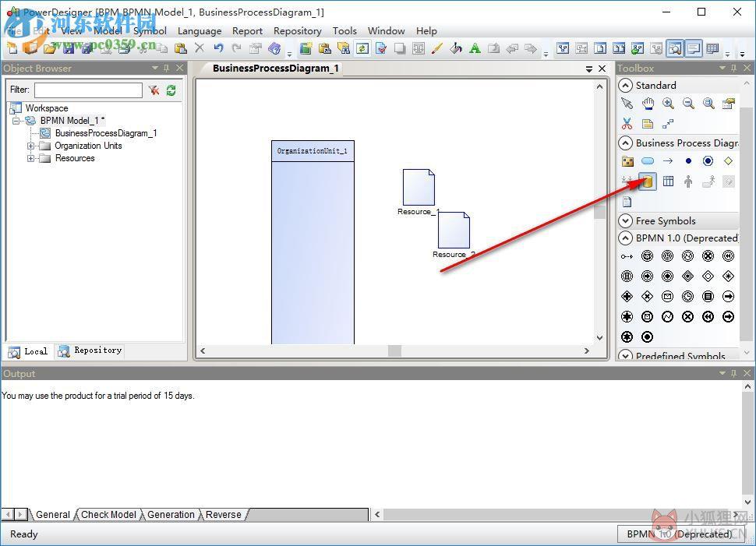Select the Decision diamond tool

pos(729,161)
